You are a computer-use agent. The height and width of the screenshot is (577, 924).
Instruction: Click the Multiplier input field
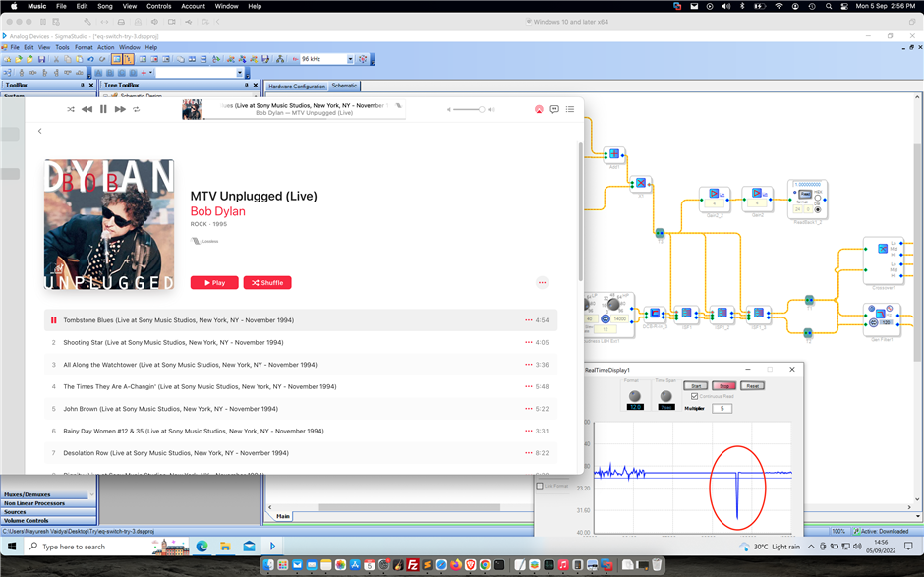(722, 409)
